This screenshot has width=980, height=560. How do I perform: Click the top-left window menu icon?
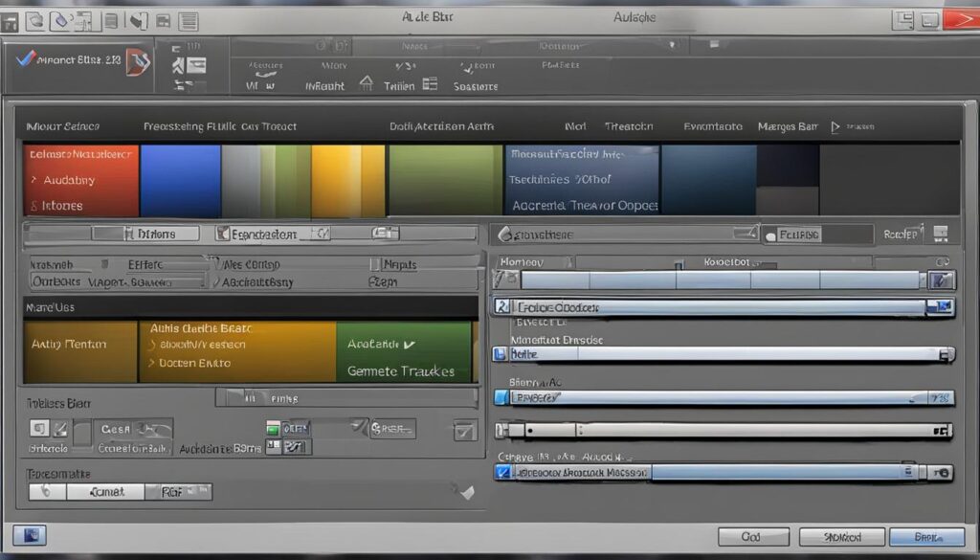click(10, 23)
